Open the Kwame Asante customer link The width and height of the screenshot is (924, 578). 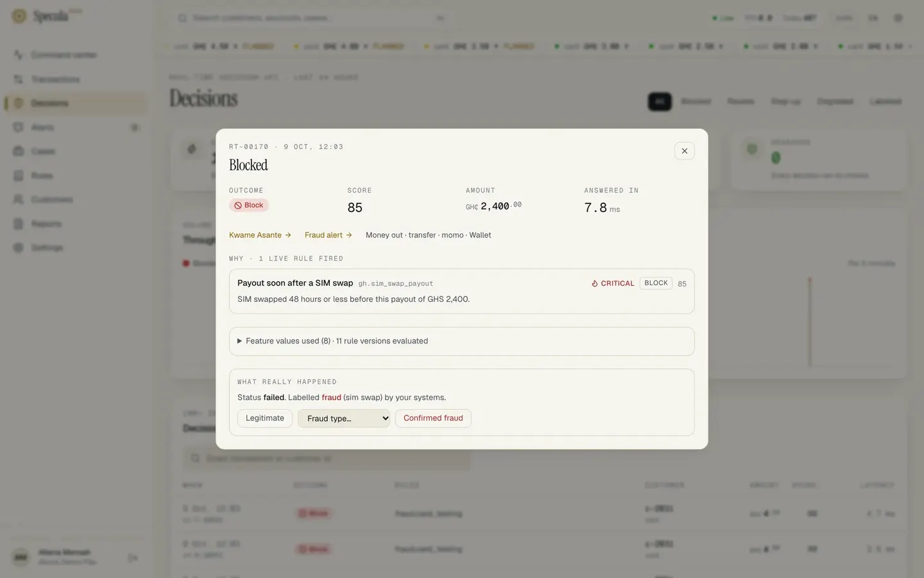(260, 235)
